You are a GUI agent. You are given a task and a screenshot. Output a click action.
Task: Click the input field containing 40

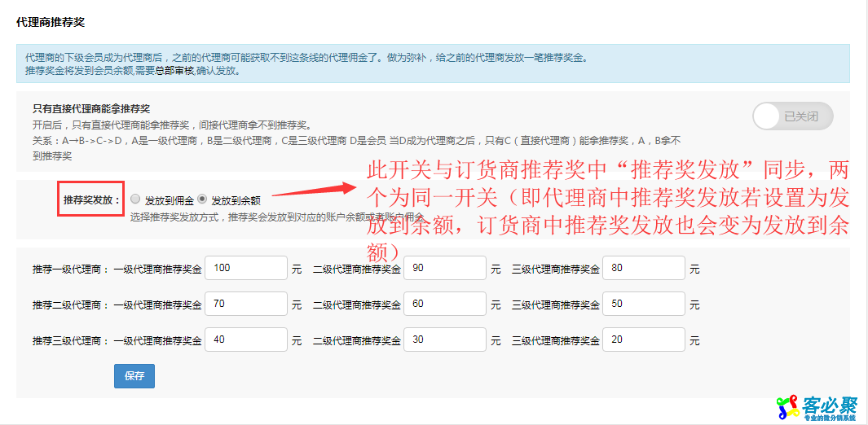point(246,340)
